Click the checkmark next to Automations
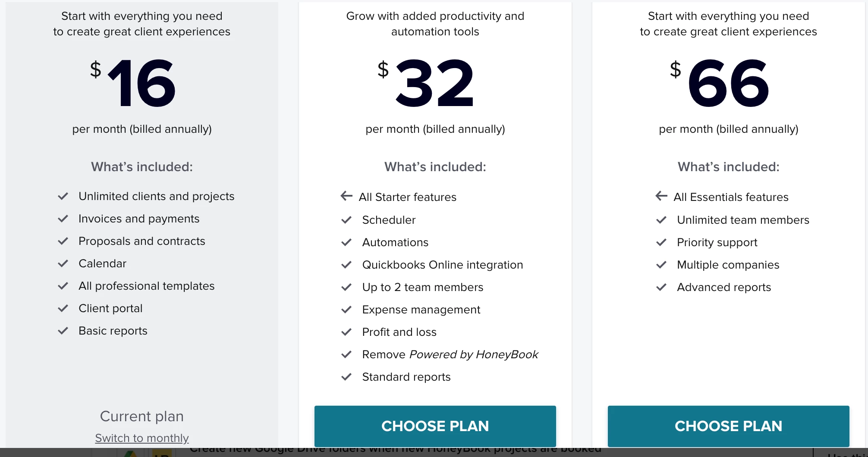 pyautogui.click(x=346, y=242)
